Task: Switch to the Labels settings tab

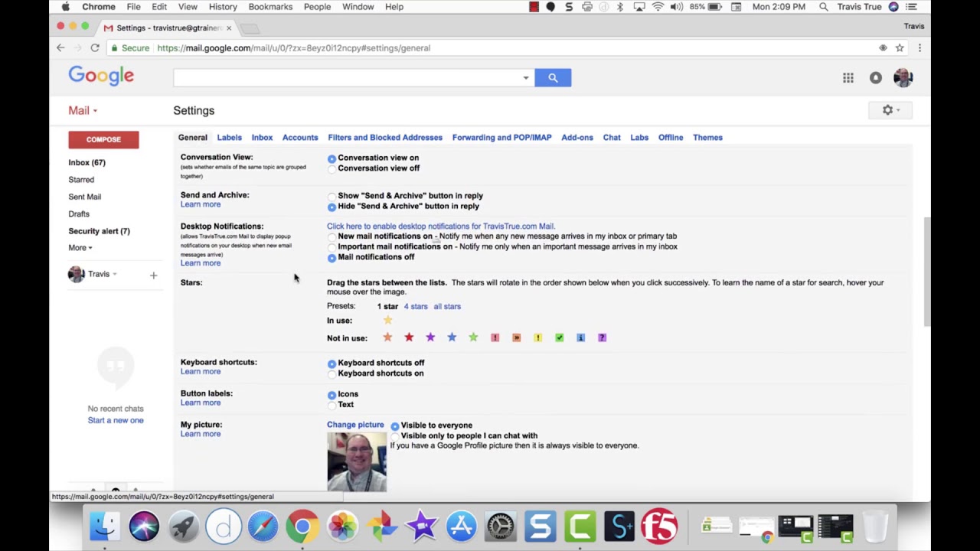Action: click(x=229, y=137)
